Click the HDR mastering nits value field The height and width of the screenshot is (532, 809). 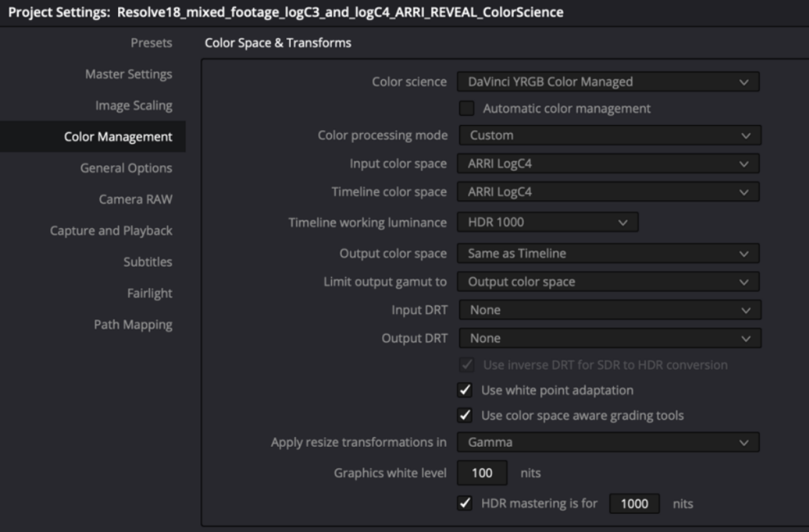[634, 504]
